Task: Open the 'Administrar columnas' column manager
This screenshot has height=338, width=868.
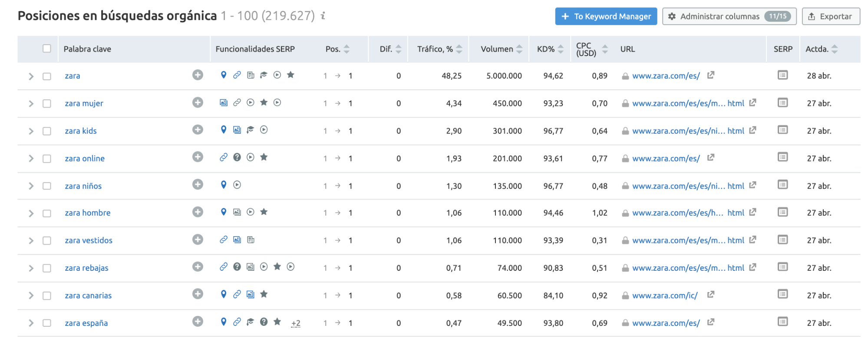Action: click(729, 16)
